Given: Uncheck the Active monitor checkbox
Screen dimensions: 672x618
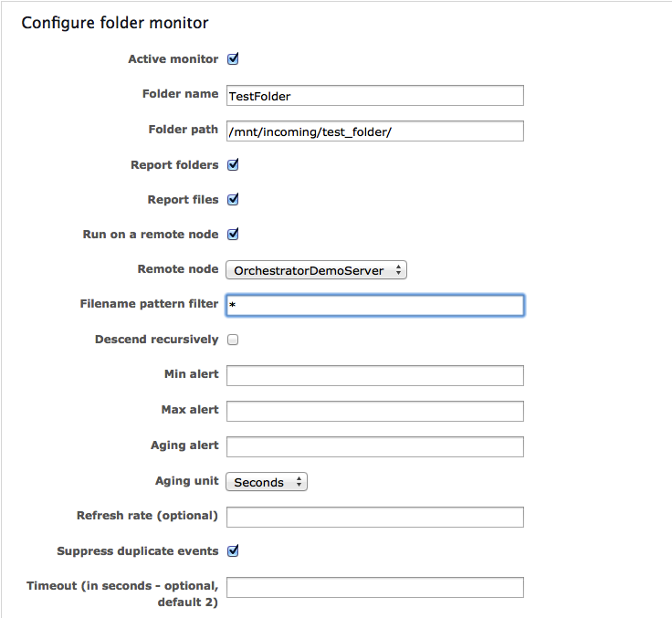Looking at the screenshot, I should 233,58.
